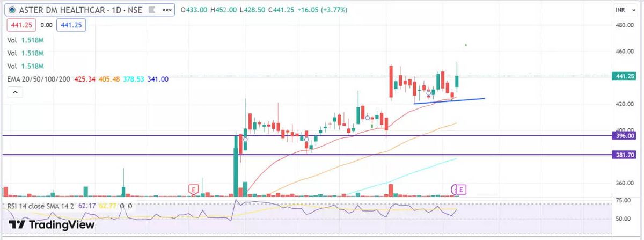Click the 75.00 RSI scale label
Screen dimensions: 644x240
[623, 200]
